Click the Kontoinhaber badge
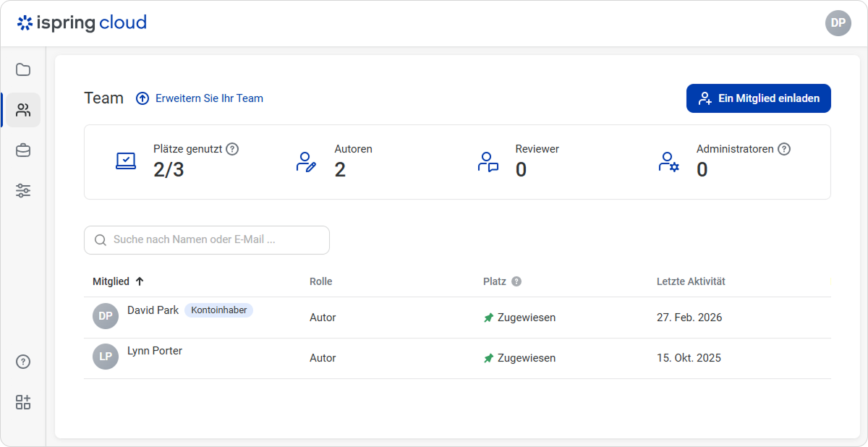 pyautogui.click(x=218, y=310)
